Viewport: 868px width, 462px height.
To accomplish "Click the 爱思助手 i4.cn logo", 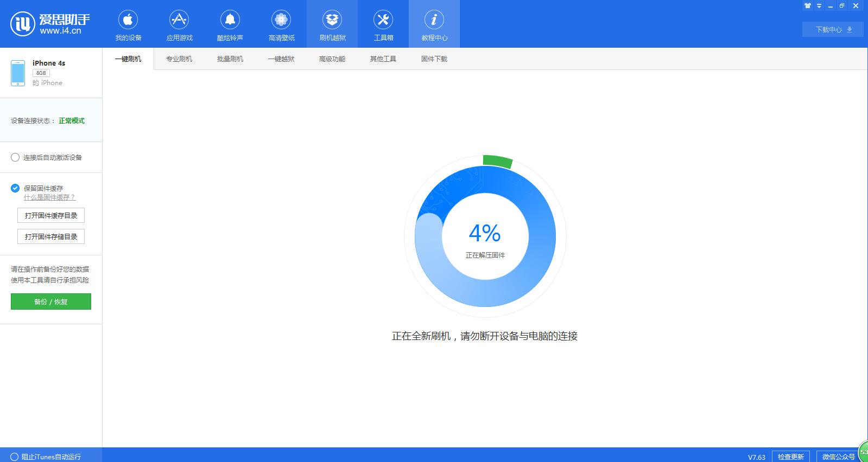I will point(50,24).
